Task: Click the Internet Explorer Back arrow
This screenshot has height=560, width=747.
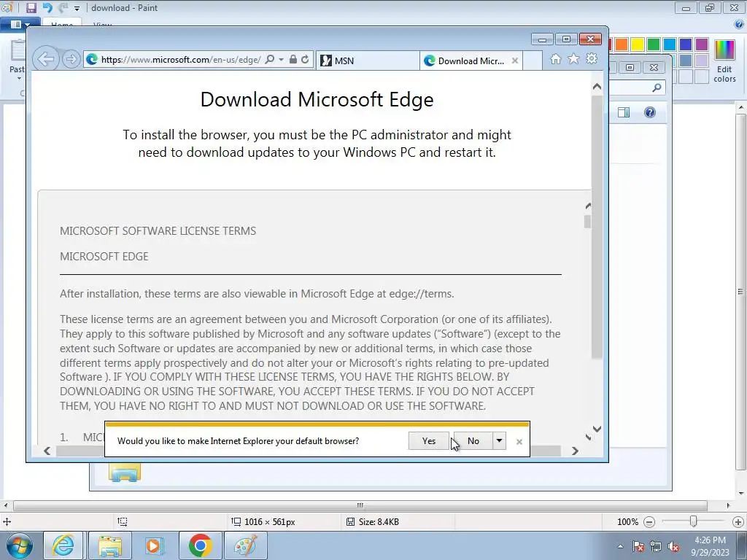Action: click(x=46, y=60)
